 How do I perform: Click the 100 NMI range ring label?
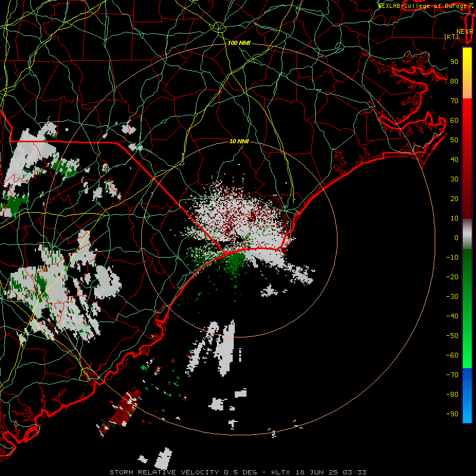[x=239, y=43]
